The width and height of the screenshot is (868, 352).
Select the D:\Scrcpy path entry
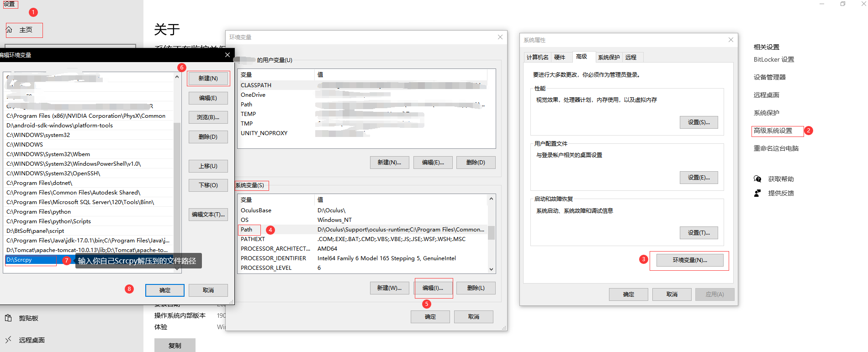(89, 260)
